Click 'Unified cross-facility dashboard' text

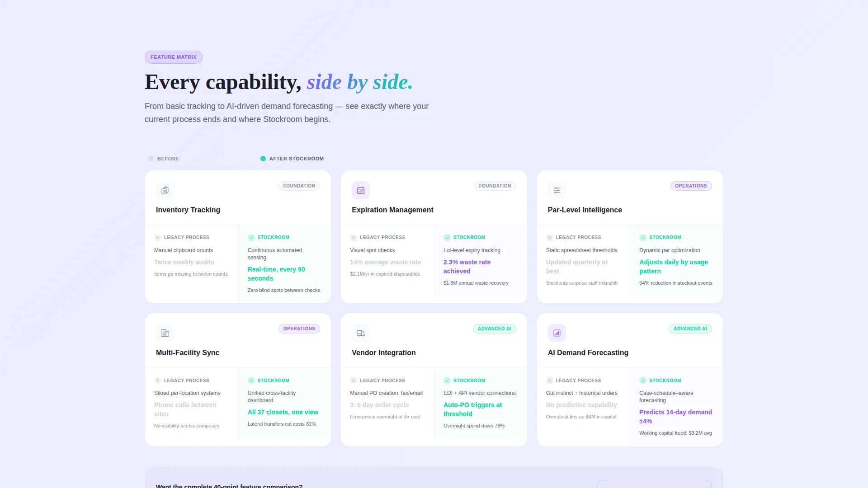(272, 397)
